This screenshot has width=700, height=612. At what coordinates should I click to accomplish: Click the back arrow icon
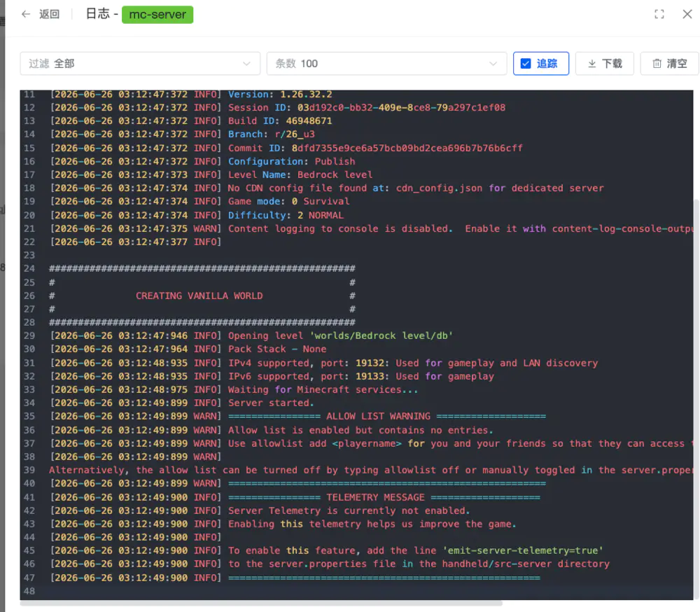pyautogui.click(x=26, y=14)
